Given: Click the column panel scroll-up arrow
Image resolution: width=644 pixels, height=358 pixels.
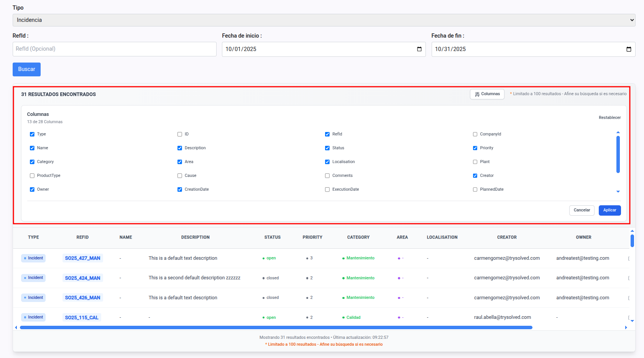Looking at the screenshot, I should coord(618,132).
